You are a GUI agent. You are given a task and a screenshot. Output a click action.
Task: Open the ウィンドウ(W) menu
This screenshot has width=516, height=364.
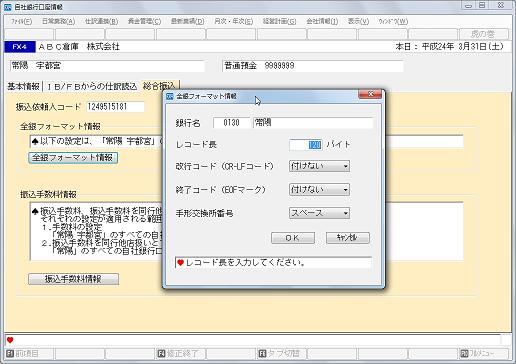(x=393, y=21)
